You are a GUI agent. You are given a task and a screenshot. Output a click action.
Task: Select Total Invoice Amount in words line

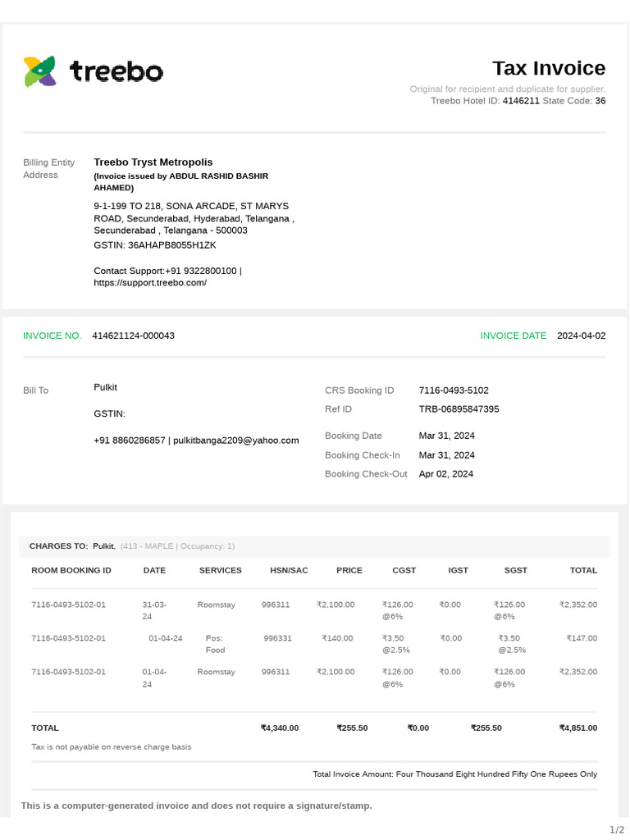[454, 774]
